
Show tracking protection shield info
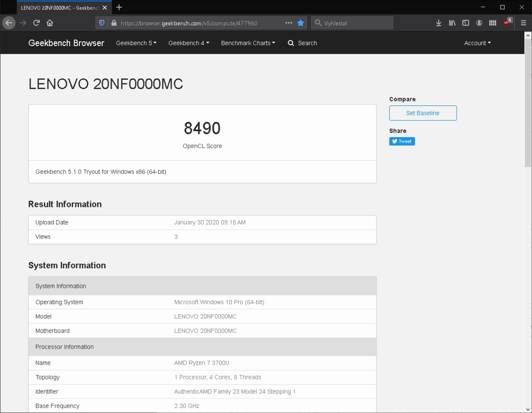coord(102,23)
